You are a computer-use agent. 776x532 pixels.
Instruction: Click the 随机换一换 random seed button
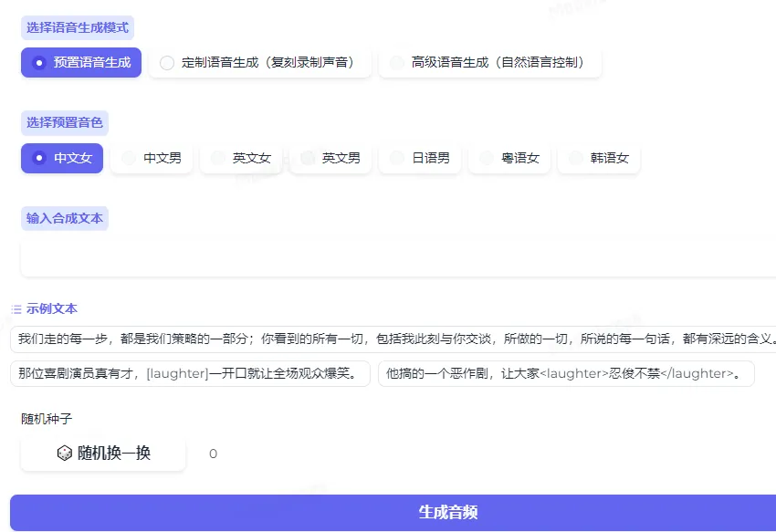pyautogui.click(x=102, y=453)
